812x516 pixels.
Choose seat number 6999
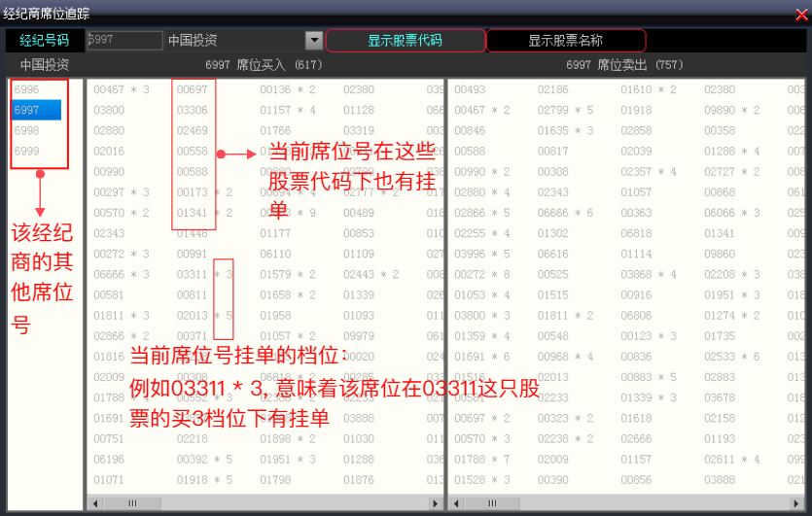27,151
